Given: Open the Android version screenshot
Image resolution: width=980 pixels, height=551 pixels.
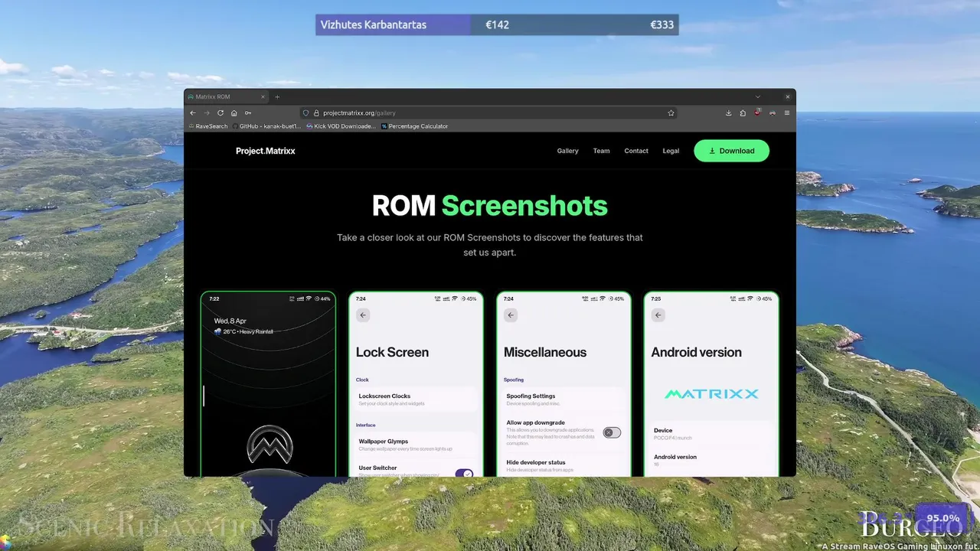Looking at the screenshot, I should 711,384.
